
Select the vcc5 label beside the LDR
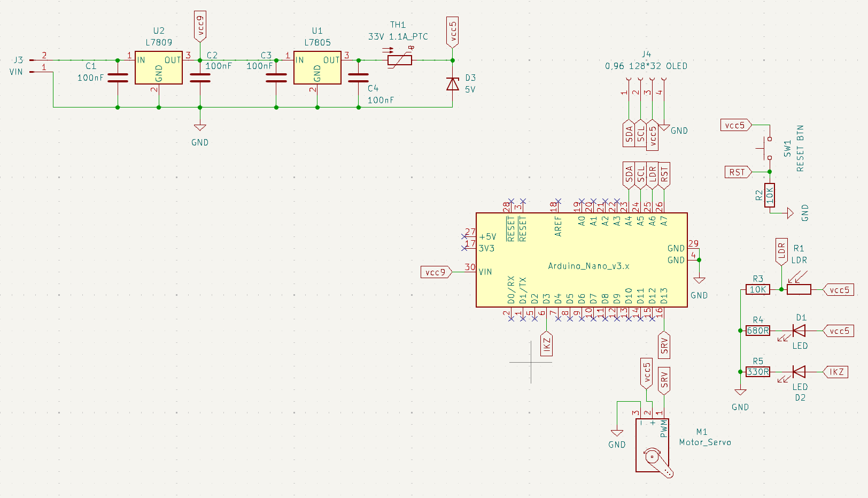(x=838, y=289)
